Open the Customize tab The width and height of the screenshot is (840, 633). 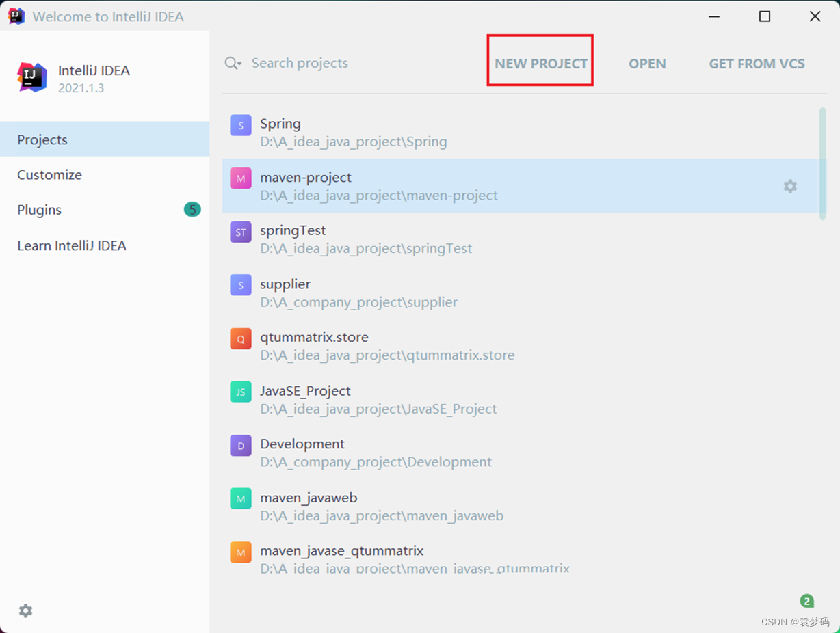105,175
